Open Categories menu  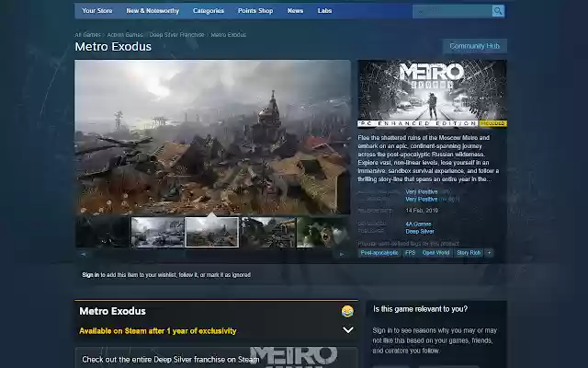tap(209, 11)
